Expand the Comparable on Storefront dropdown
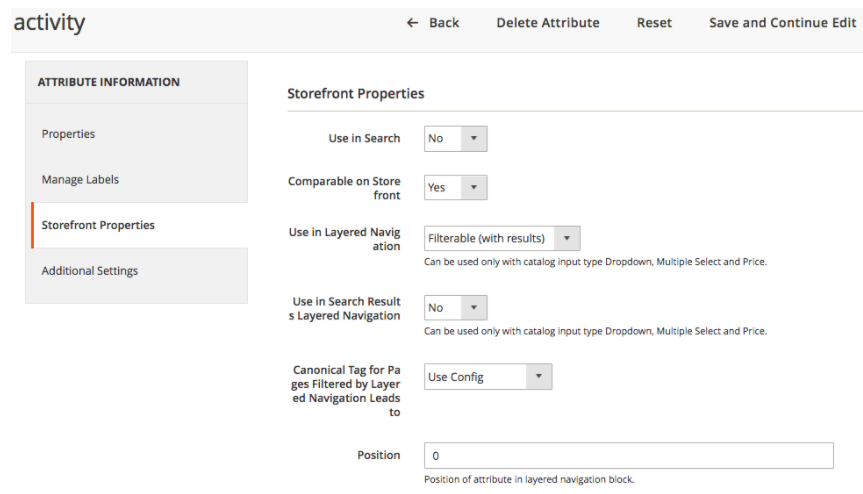The image size is (863, 494). click(x=455, y=187)
